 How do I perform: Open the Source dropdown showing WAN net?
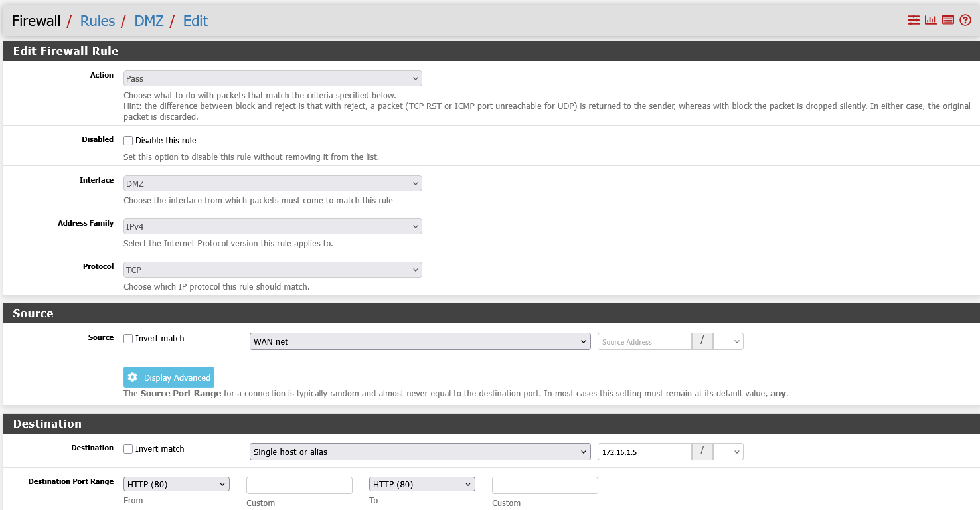[420, 341]
